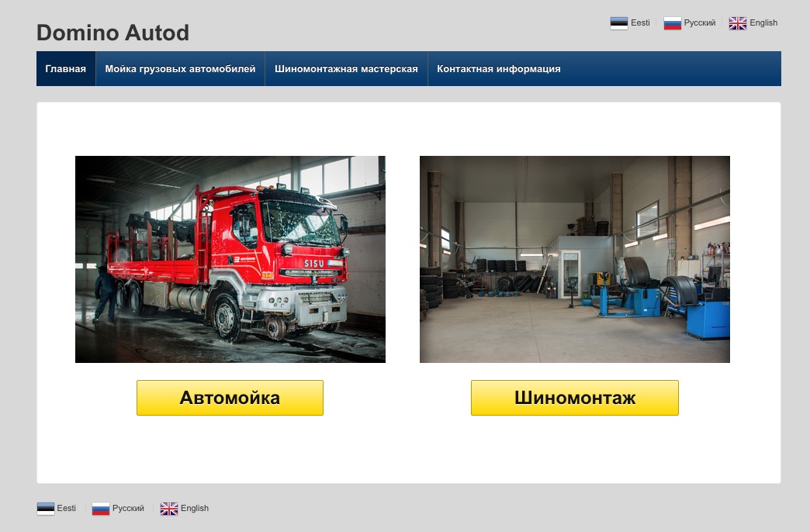
Task: Click the Russian flag icon in footer
Action: (101, 509)
